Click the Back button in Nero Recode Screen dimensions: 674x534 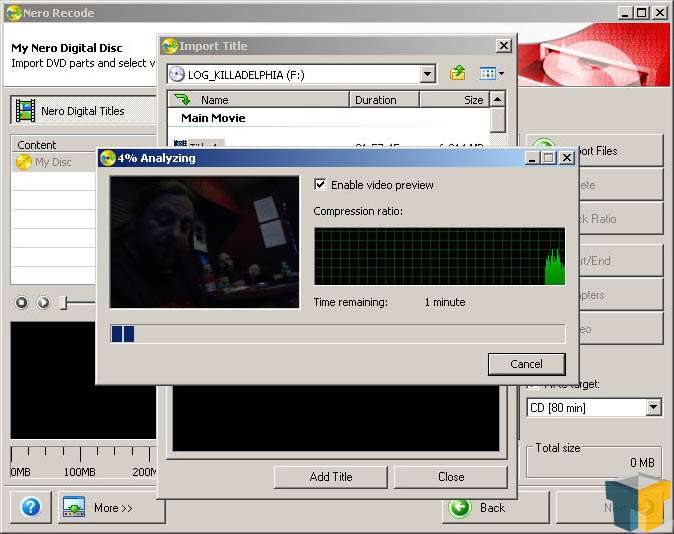coord(495,508)
